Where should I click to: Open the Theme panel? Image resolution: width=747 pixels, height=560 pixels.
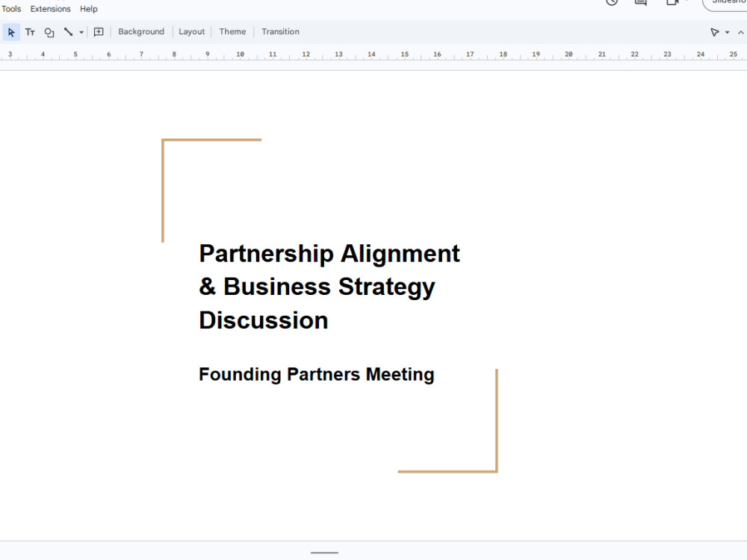(232, 31)
